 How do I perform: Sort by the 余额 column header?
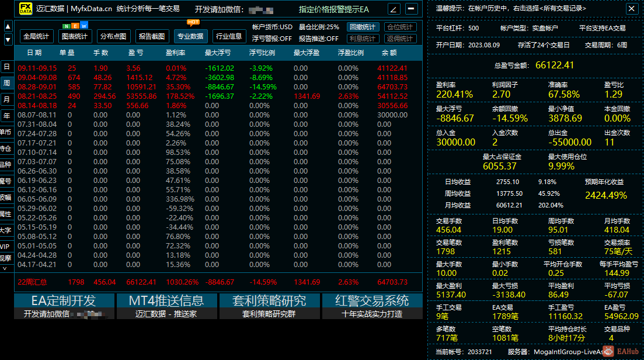389,53
